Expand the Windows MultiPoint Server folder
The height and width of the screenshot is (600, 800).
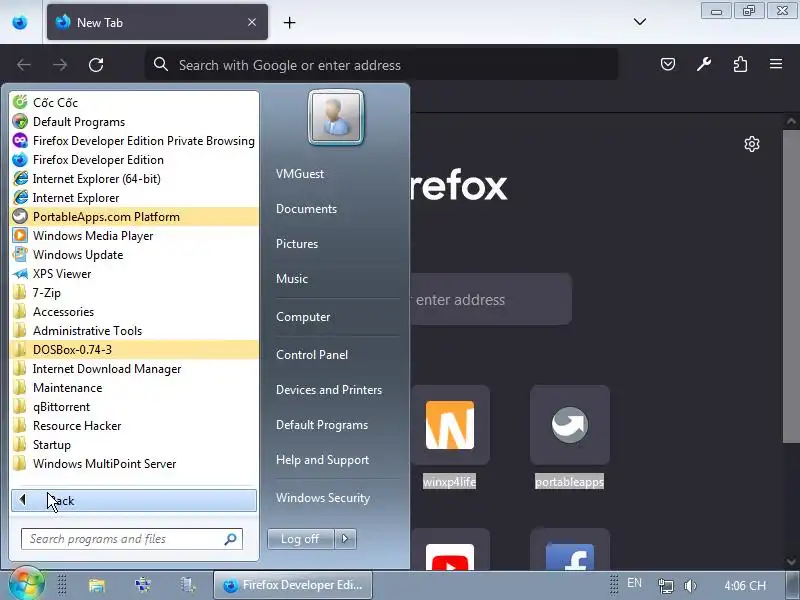134,464
